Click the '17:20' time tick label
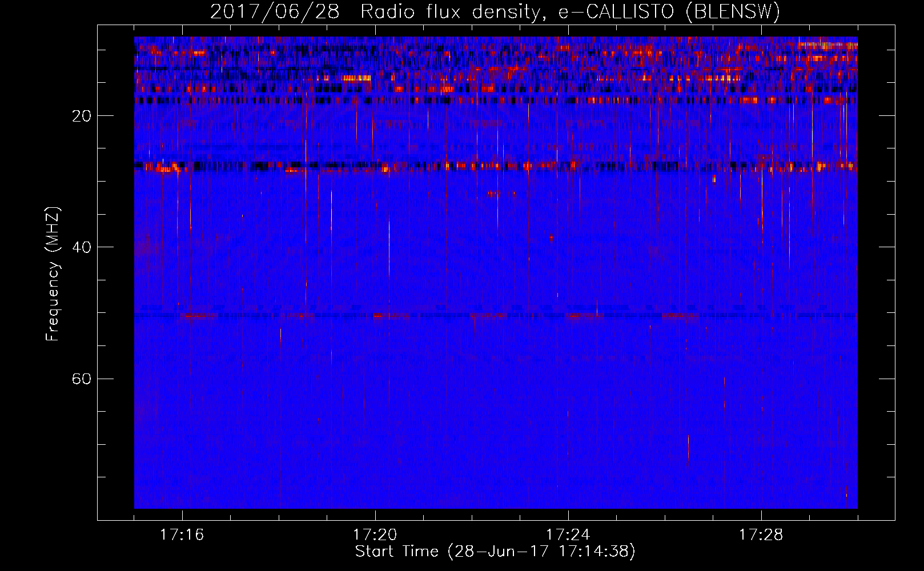Image resolution: width=924 pixels, height=571 pixels. pyautogui.click(x=375, y=535)
